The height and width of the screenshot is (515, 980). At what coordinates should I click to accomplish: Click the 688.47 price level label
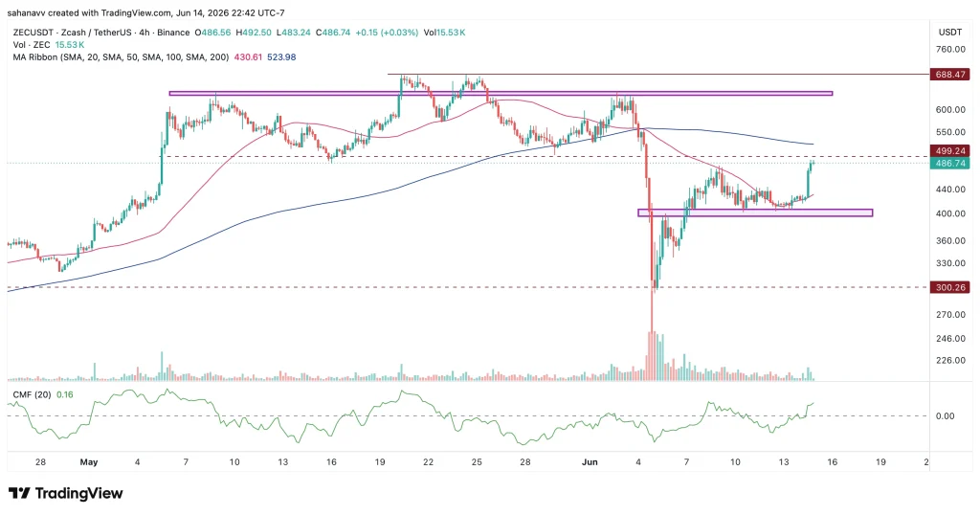click(950, 75)
